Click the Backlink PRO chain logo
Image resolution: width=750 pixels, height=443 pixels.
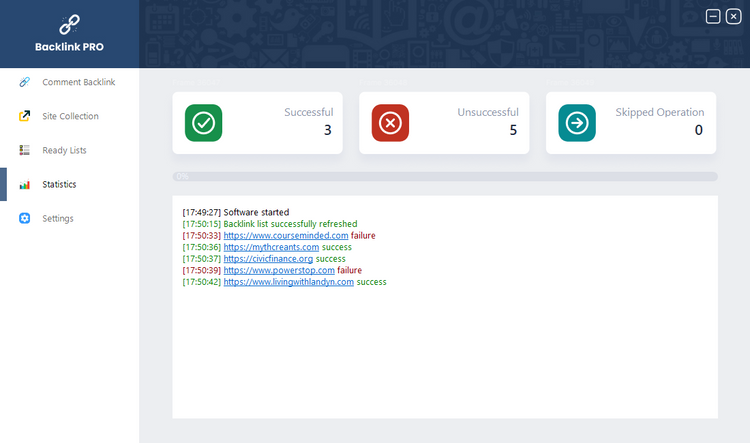pos(69,24)
